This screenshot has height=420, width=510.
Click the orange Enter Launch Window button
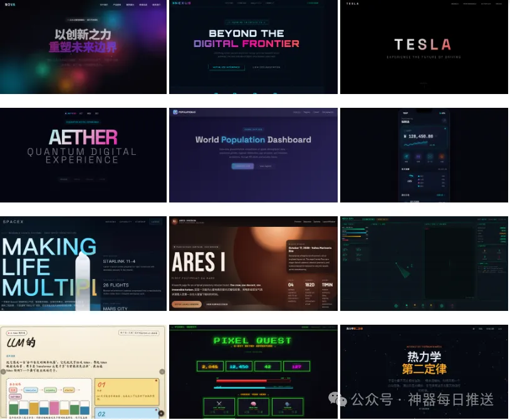(x=187, y=305)
